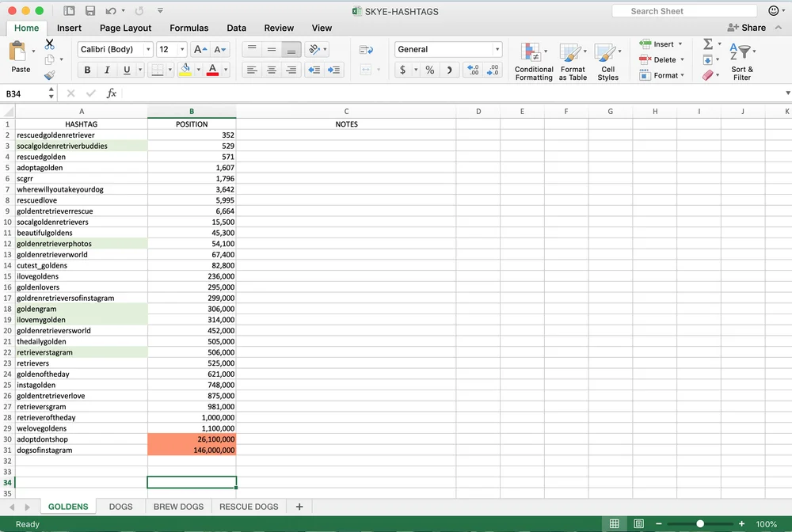Click the orientation angle text icon
792x532 pixels.
click(314, 49)
